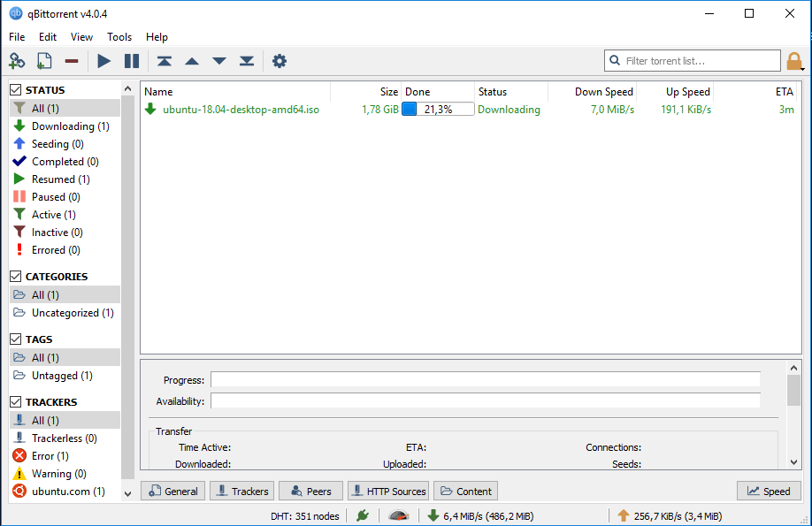Select ubuntu-18.04-desktop-amd64.iso torrent

pos(241,110)
